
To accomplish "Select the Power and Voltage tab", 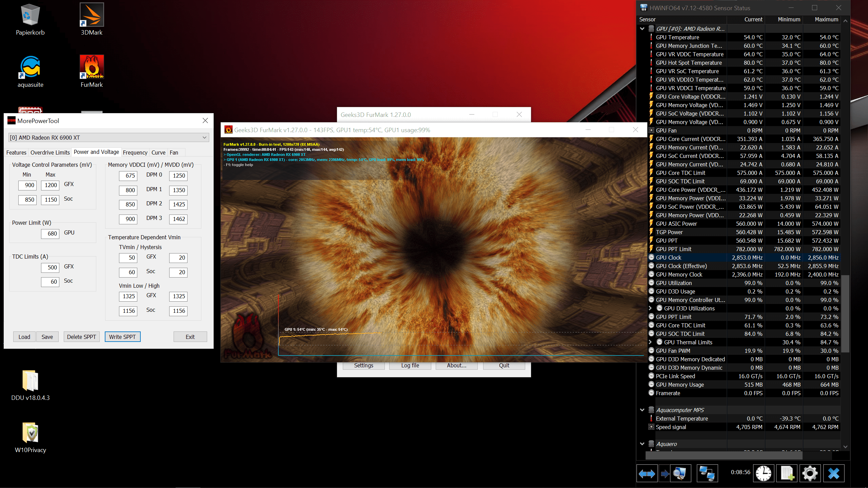I will click(96, 152).
